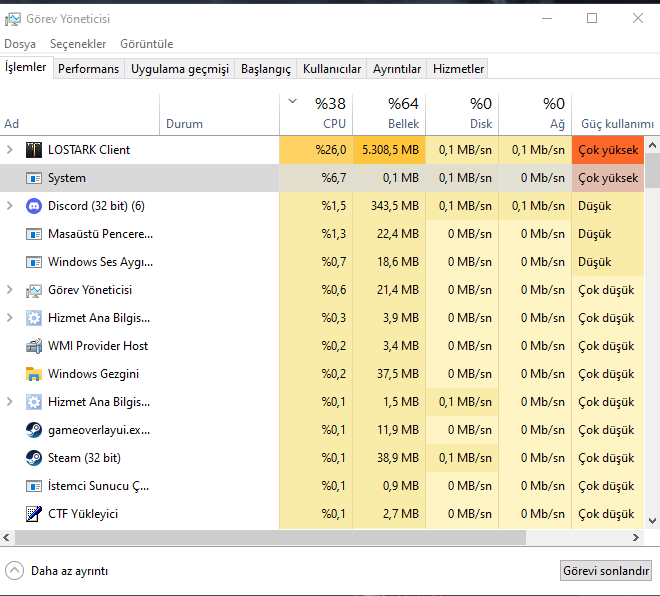Click the horizontal scrollbar left arrow
Viewport: 660px width, 596px height.
coord(6,537)
